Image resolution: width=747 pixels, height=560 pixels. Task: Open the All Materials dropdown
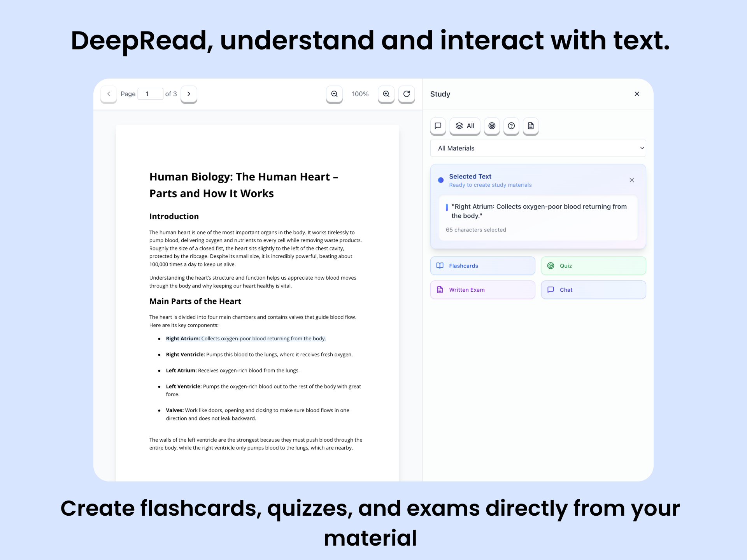[x=538, y=148]
